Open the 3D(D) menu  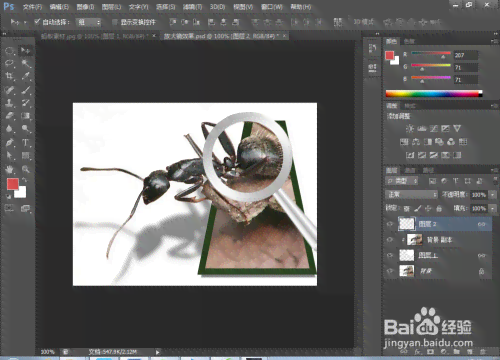[217, 7]
